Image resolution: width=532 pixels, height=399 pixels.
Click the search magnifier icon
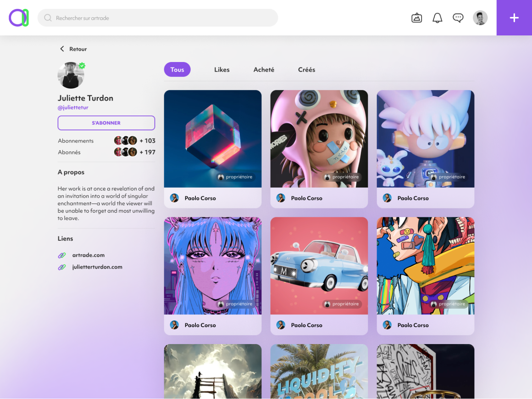[48, 18]
